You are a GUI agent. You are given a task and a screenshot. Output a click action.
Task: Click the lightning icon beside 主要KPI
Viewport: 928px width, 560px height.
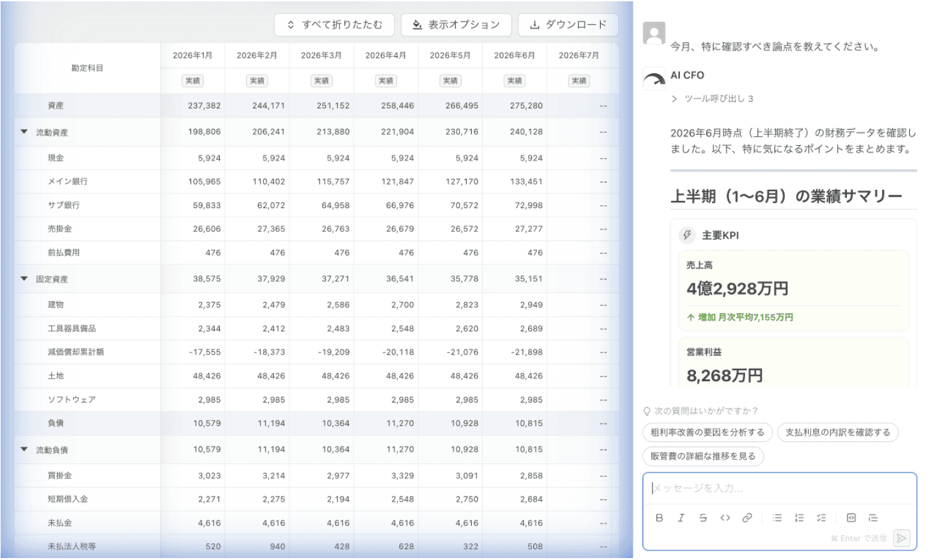[x=687, y=235]
